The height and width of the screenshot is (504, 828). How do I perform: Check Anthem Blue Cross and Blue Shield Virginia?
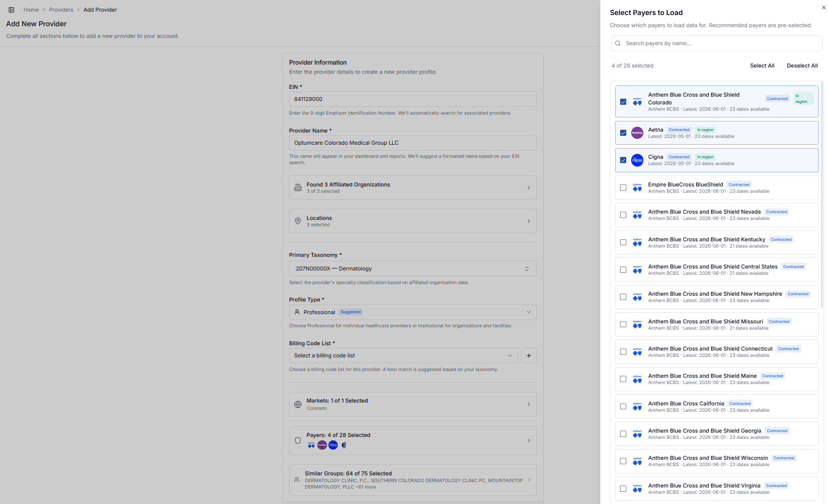tap(623, 488)
